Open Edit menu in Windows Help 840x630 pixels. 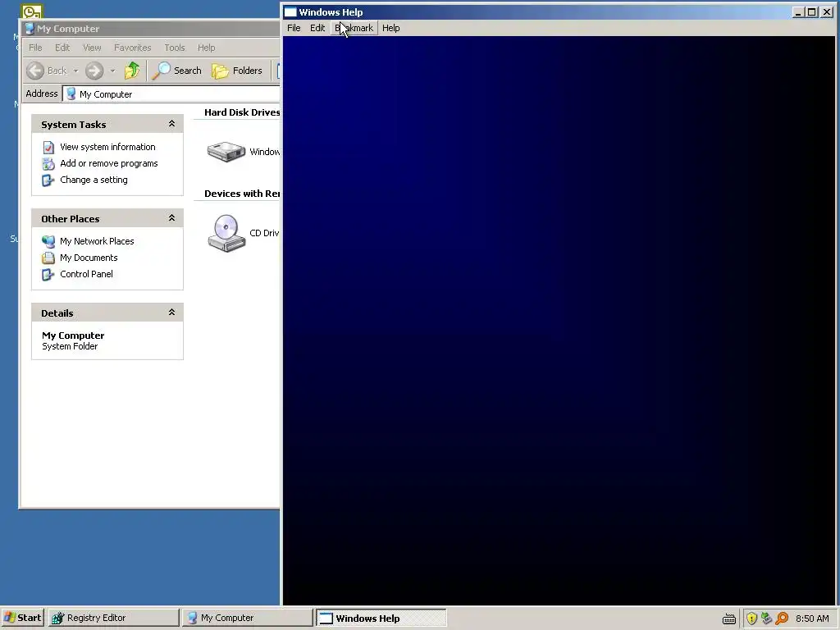tap(317, 28)
